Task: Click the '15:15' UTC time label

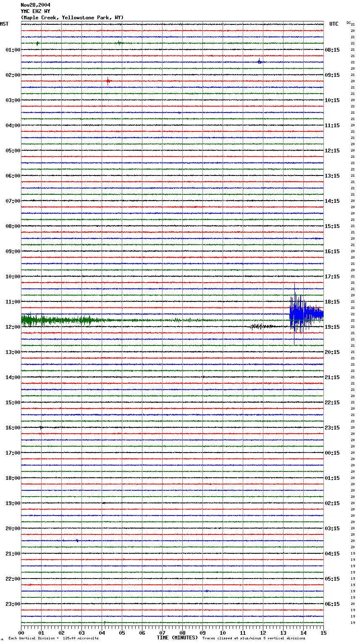Action: pos(332,226)
